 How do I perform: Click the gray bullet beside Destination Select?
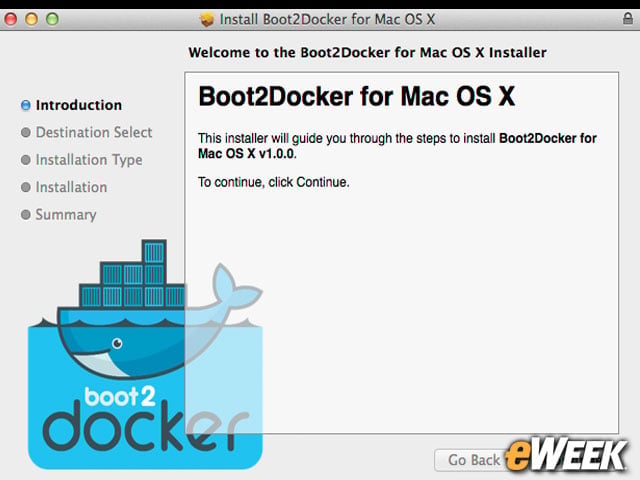(x=25, y=132)
